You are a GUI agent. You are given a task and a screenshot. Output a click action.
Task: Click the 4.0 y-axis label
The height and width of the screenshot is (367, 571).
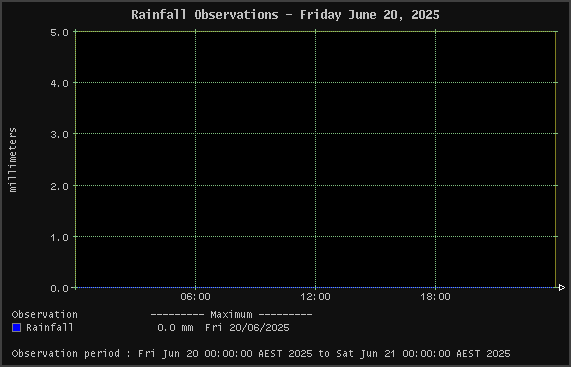pyautogui.click(x=59, y=83)
